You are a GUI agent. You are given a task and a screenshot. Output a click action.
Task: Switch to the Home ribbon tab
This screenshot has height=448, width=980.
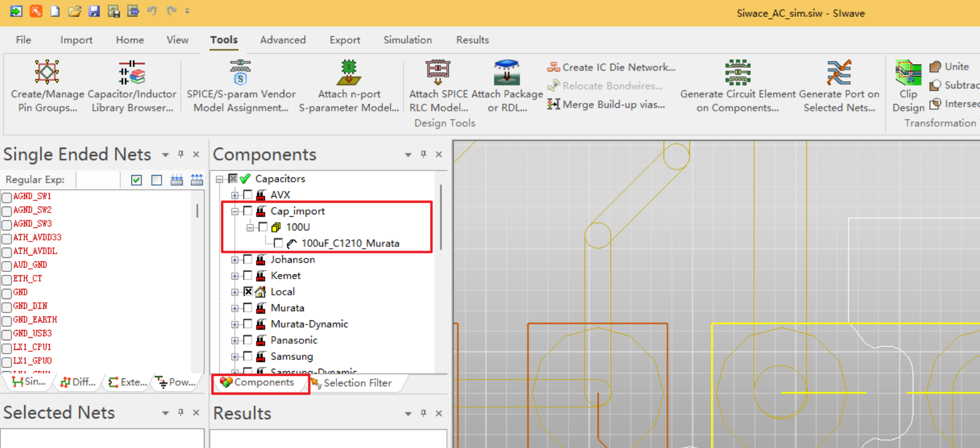[x=130, y=40]
